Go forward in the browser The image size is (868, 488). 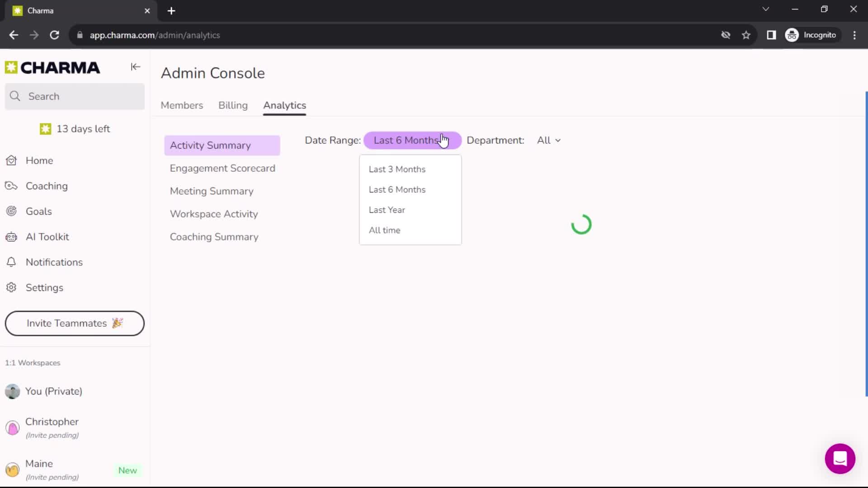[x=34, y=35]
